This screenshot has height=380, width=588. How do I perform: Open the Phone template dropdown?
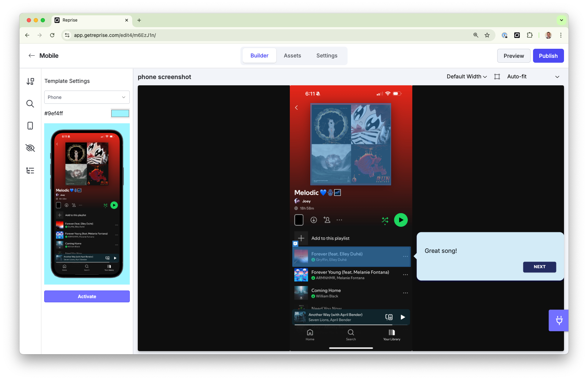tap(87, 97)
